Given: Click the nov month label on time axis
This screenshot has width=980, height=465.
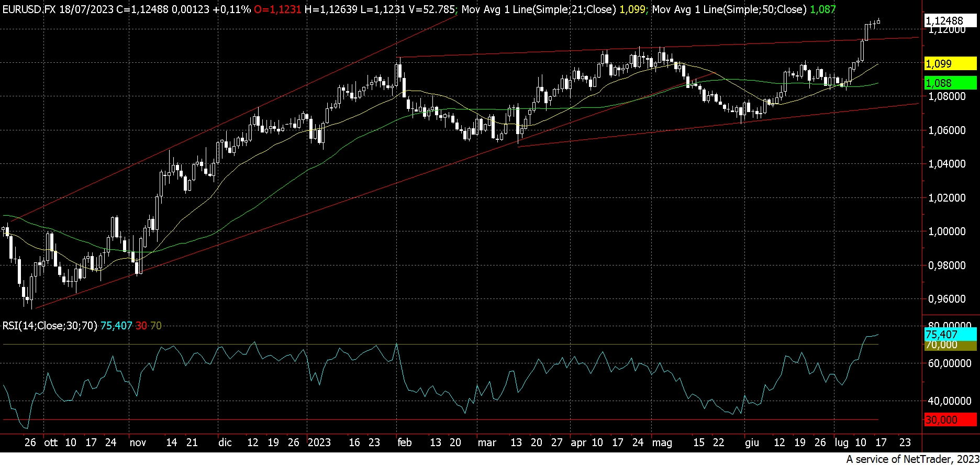Looking at the screenshot, I should (138, 442).
